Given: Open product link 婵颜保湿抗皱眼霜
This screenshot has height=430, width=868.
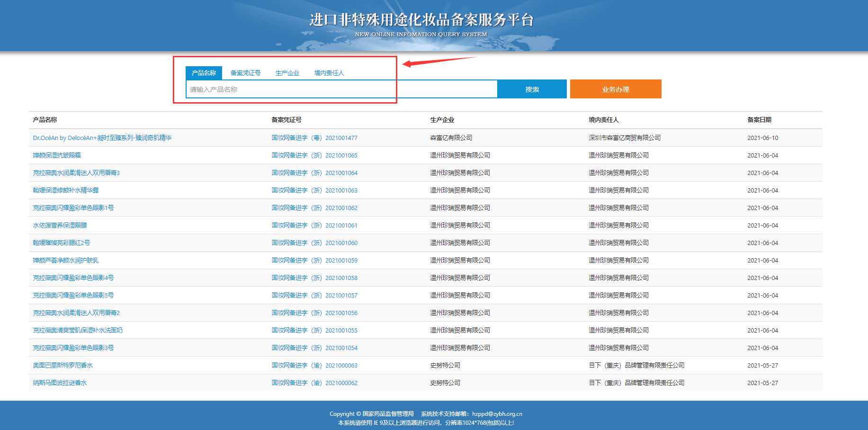Looking at the screenshot, I should (57, 155).
